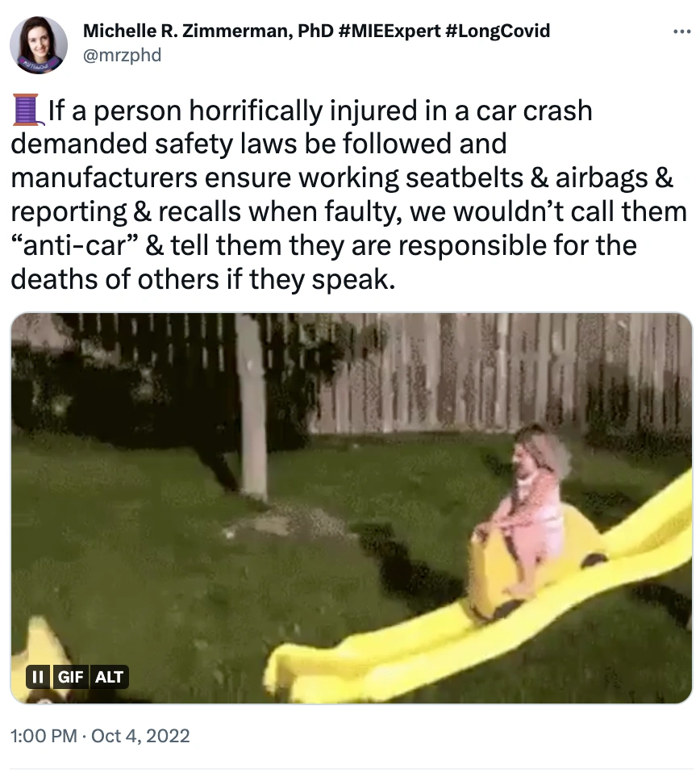Open the 1:00 PM timestamp link

(x=44, y=736)
